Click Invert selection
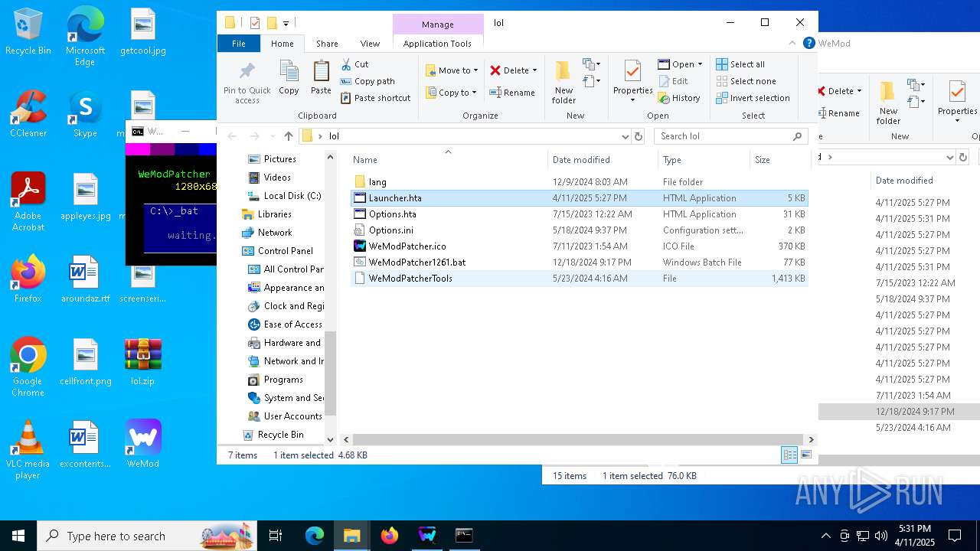980x551 pixels. coord(753,98)
